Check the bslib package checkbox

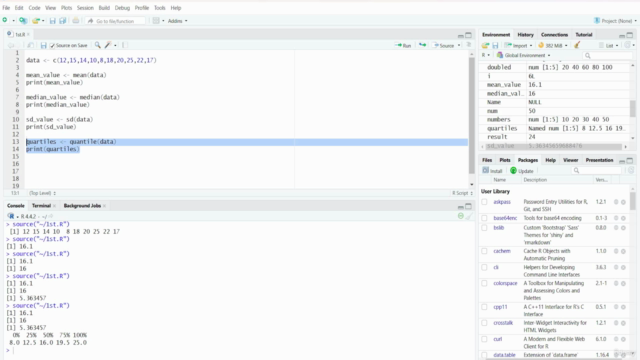[484, 228]
